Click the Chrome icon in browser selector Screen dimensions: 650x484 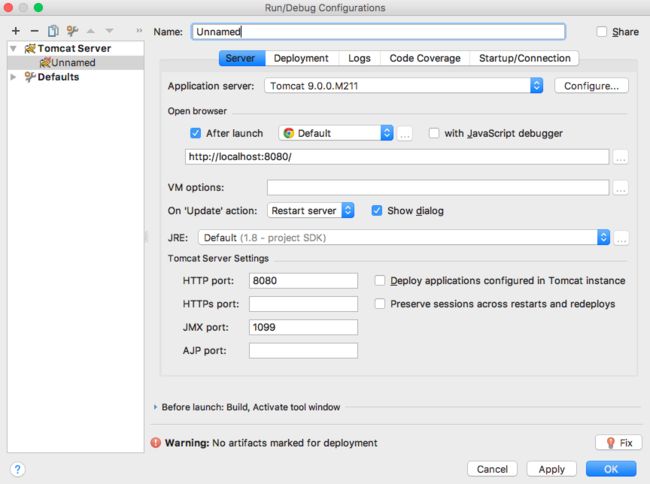[289, 133]
